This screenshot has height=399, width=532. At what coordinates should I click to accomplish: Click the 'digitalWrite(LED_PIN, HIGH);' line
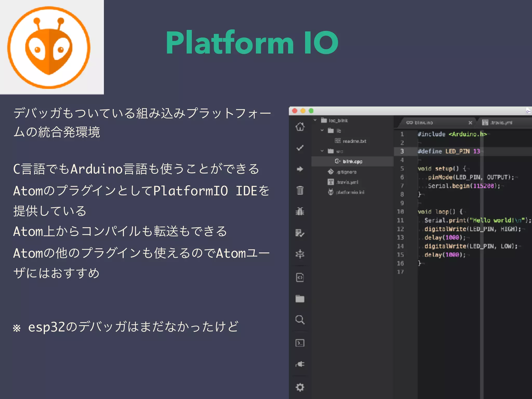(473, 229)
